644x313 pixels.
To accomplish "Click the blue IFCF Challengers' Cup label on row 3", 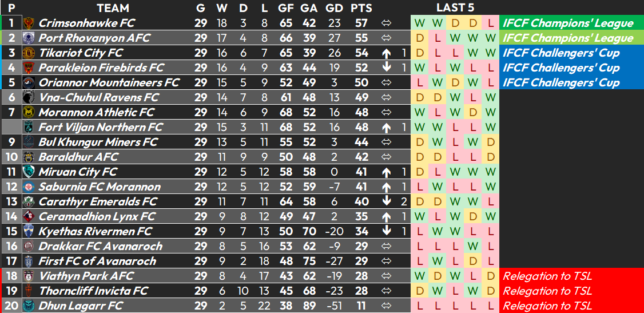I will 561,53.
